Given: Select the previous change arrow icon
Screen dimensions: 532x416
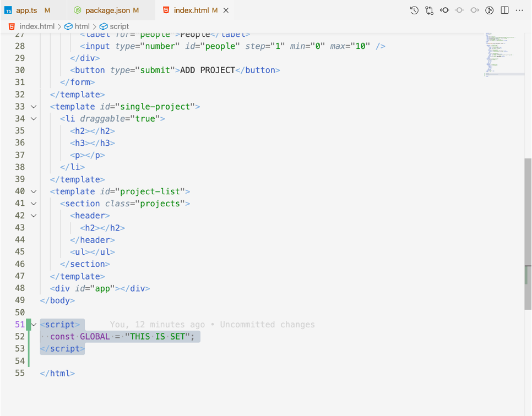Looking at the screenshot, I should [459, 10].
